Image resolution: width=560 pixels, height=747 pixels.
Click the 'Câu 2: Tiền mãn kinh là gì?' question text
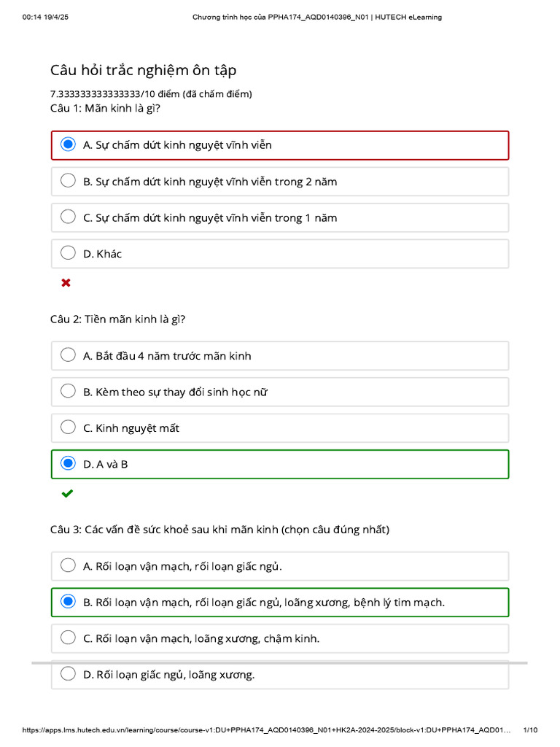tap(117, 320)
